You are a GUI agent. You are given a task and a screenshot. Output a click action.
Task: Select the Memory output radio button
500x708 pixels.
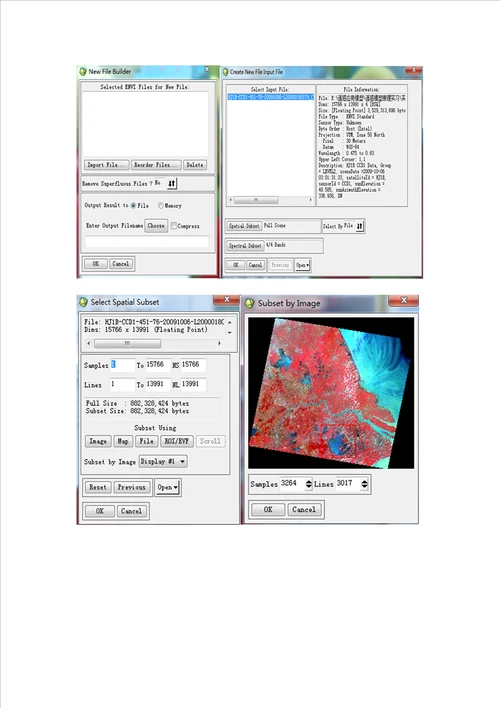click(160, 205)
